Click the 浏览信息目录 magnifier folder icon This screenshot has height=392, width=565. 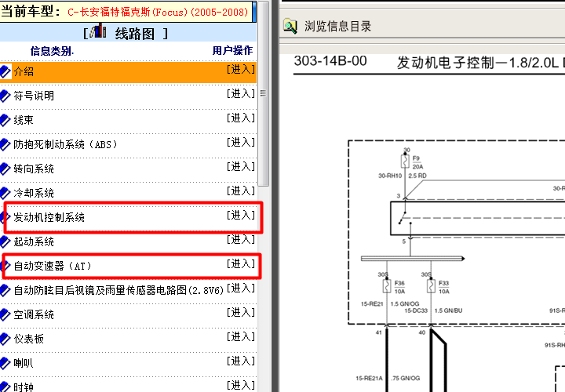click(x=290, y=26)
